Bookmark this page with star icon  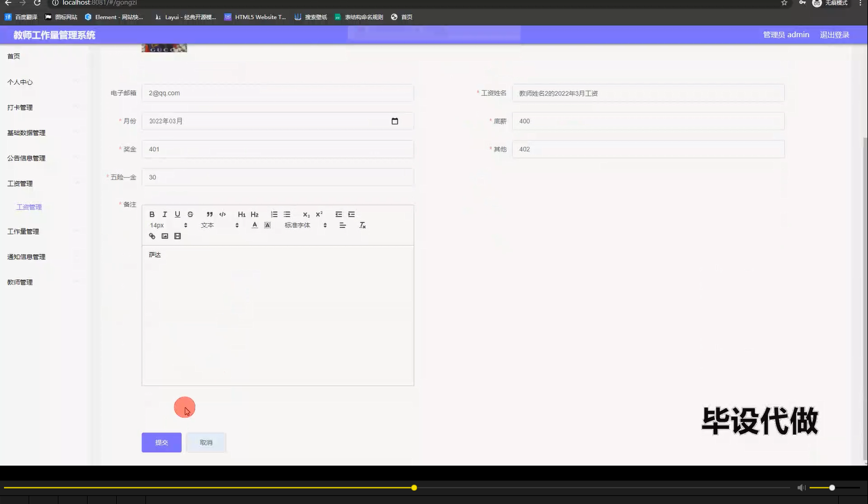click(784, 3)
